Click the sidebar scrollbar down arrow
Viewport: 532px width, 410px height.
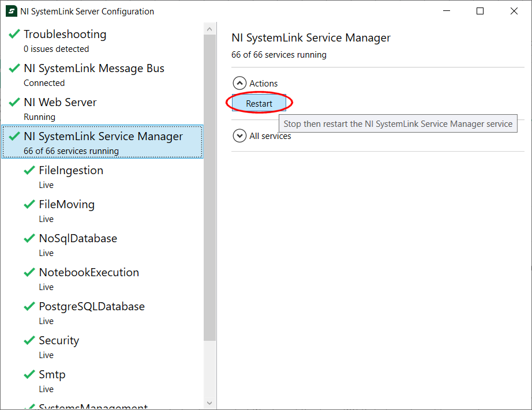209,403
